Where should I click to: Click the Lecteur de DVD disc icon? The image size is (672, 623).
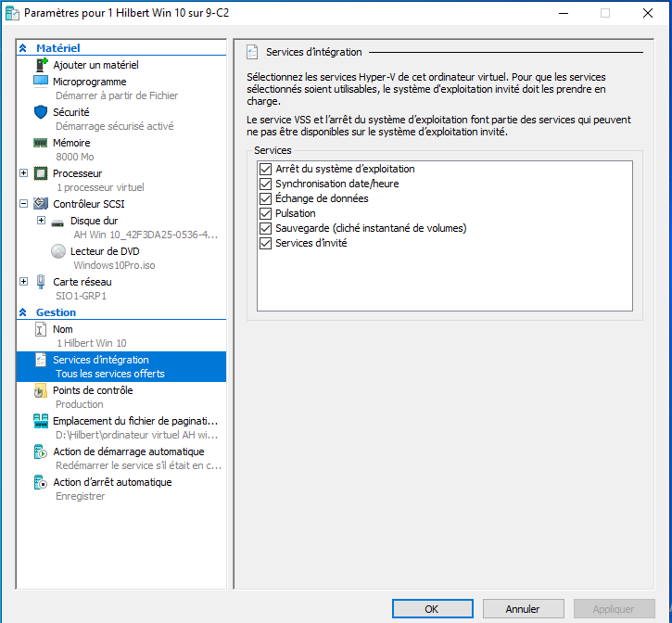point(57,250)
